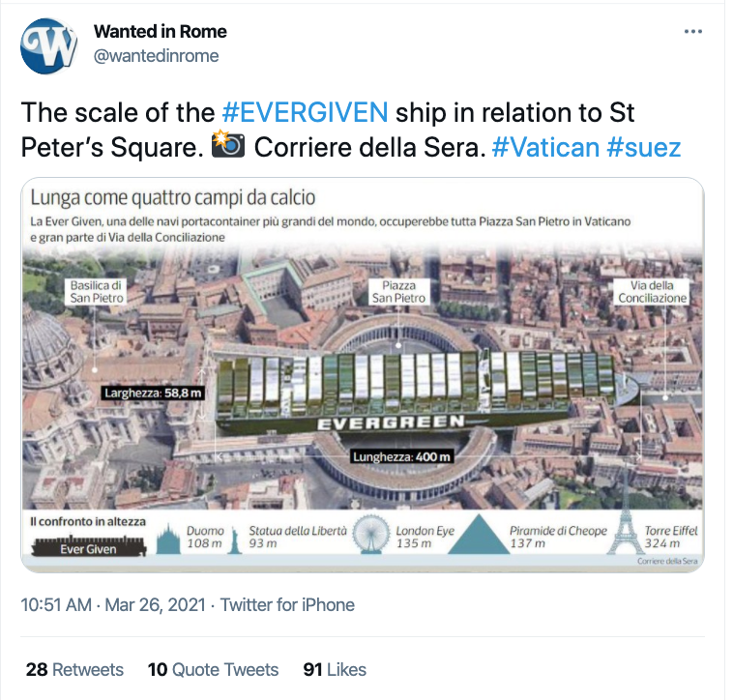This screenshot has height=700, width=733.
Task: Click the Via della Conciliazione label
Action: (652, 292)
